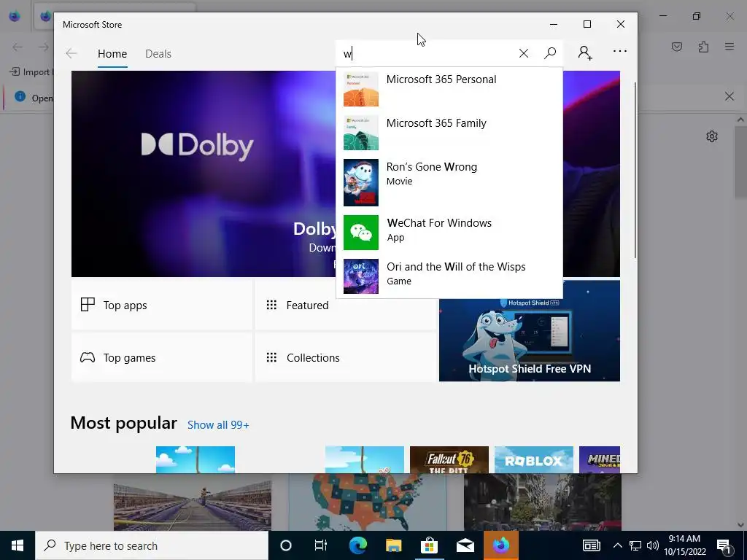Choose Ori and the Will of the Wisps
Screen dimensions: 747x560
tap(449, 276)
